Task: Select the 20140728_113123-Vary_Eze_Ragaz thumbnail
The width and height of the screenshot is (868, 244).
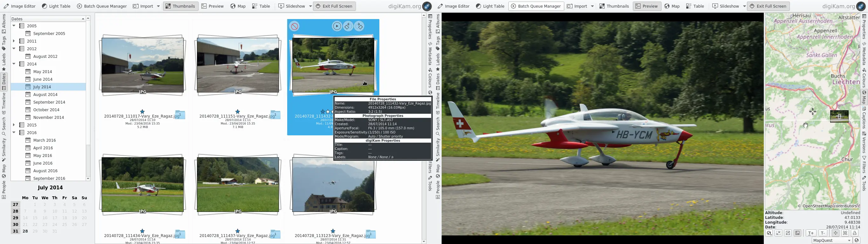Action: pyautogui.click(x=333, y=185)
